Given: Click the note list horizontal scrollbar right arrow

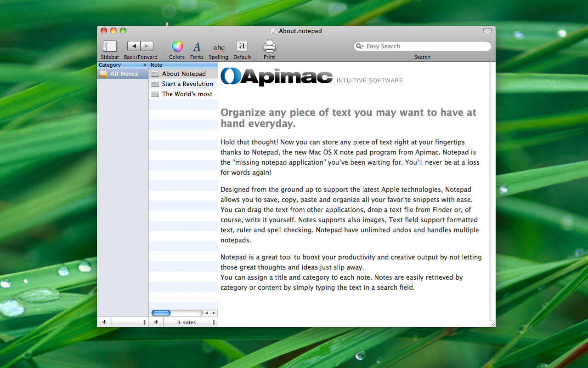Looking at the screenshot, I should coord(214,312).
